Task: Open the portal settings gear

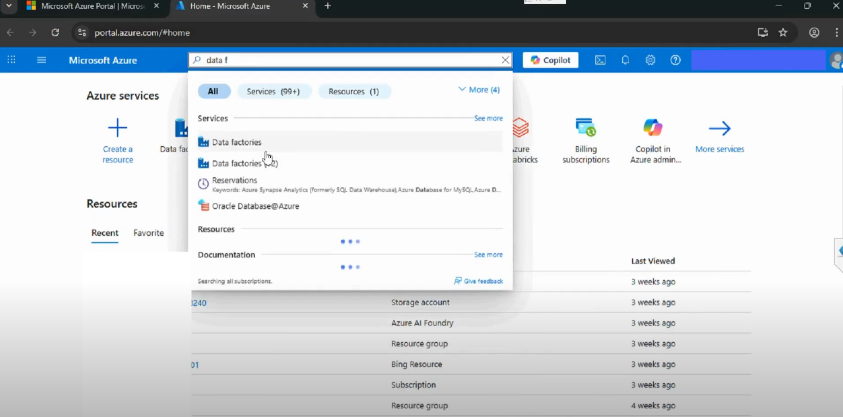Action: click(x=651, y=60)
